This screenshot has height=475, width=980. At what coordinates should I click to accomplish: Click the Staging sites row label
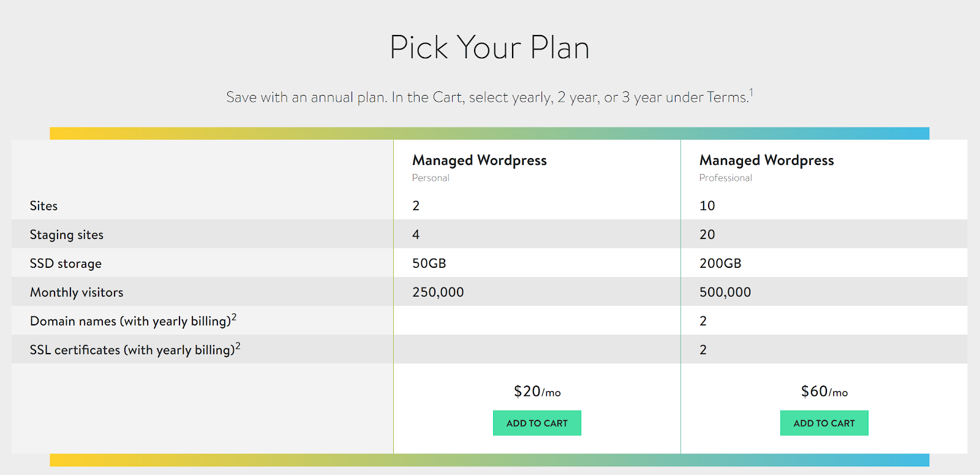click(x=67, y=235)
